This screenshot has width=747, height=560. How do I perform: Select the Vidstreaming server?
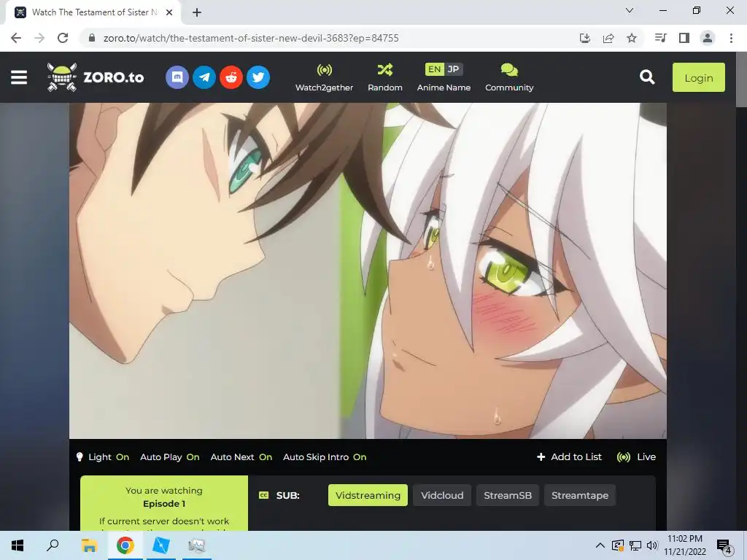pyautogui.click(x=368, y=495)
